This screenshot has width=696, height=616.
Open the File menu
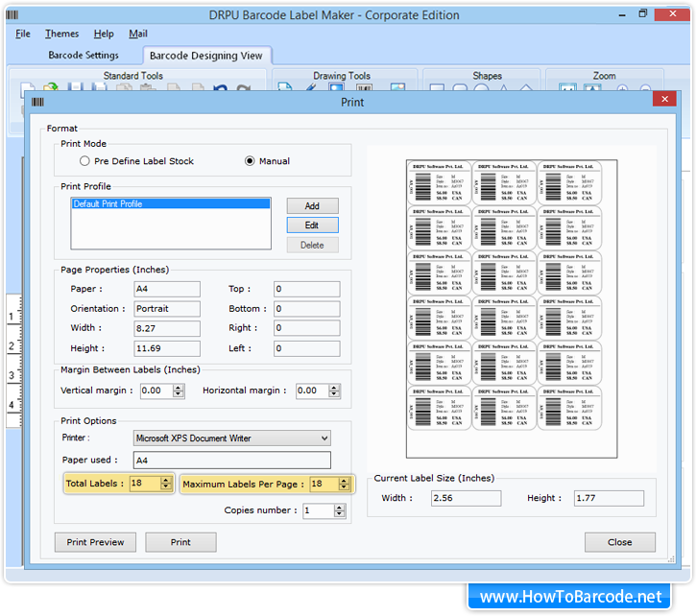[x=23, y=34]
